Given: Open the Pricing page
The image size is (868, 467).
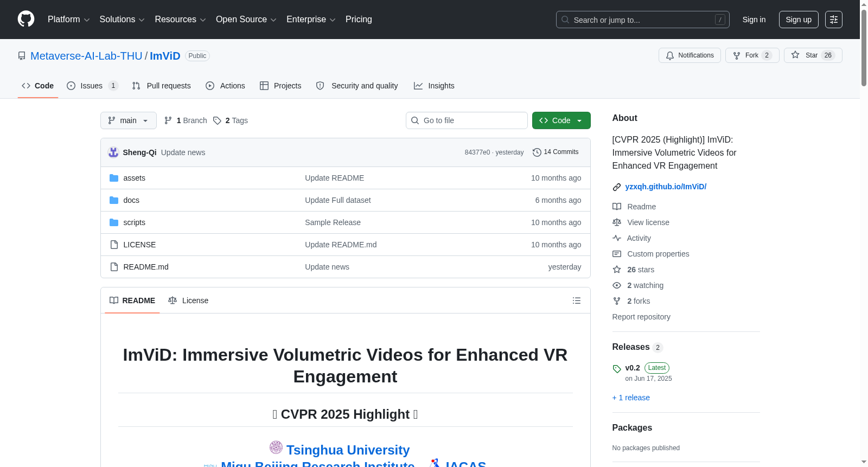Looking at the screenshot, I should (359, 20).
